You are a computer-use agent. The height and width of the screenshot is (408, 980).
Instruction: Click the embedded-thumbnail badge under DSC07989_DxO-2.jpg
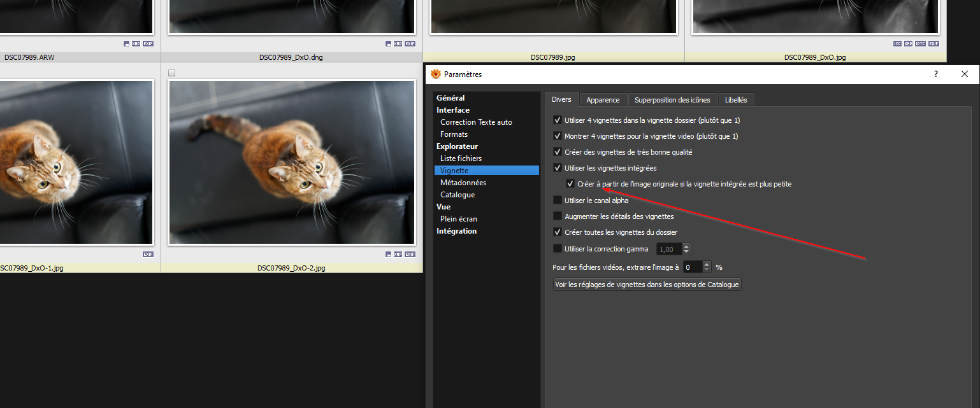389,255
